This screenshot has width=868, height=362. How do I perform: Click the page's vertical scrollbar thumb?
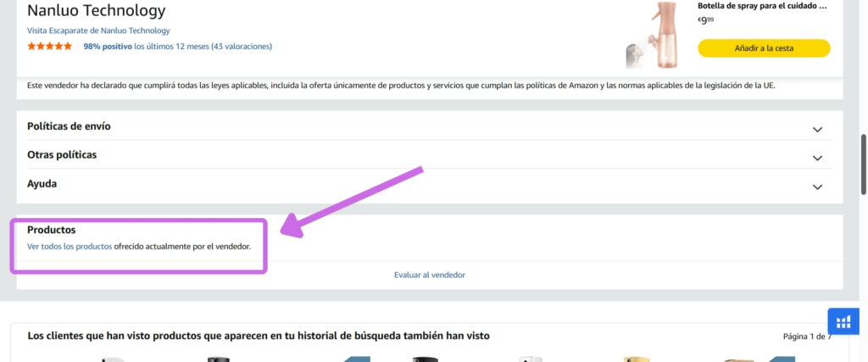pyautogui.click(x=864, y=164)
